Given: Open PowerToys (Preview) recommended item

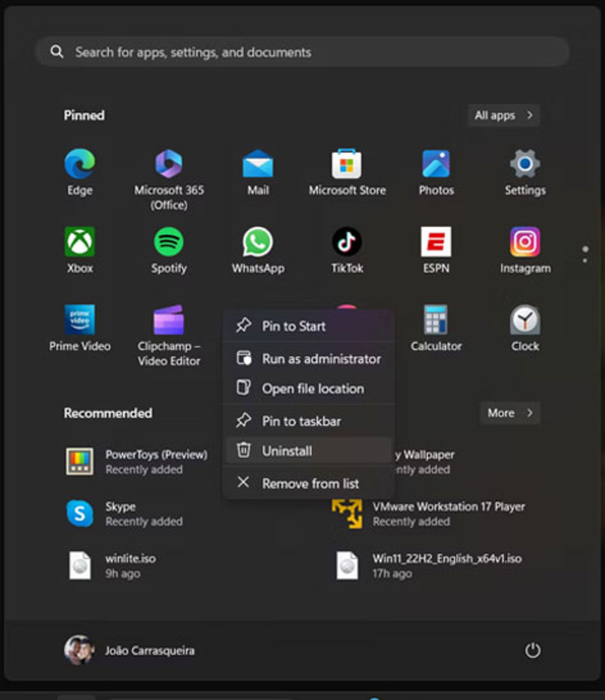Looking at the screenshot, I should (136, 461).
